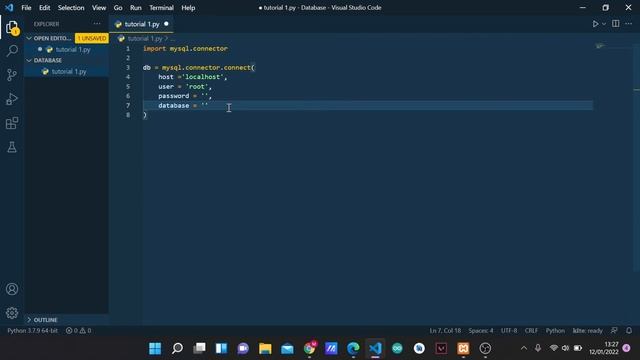Open taskbar Search magnifier
Screen dimensions: 640x360
click(x=177, y=348)
